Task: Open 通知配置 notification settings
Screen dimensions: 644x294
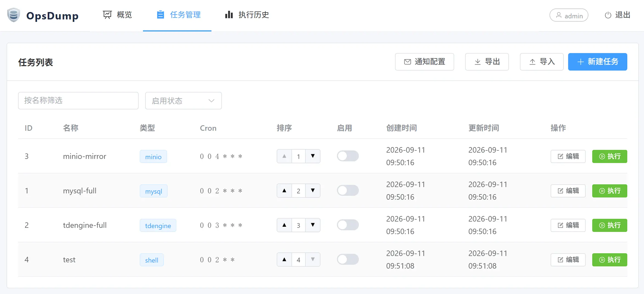Action: coord(424,62)
